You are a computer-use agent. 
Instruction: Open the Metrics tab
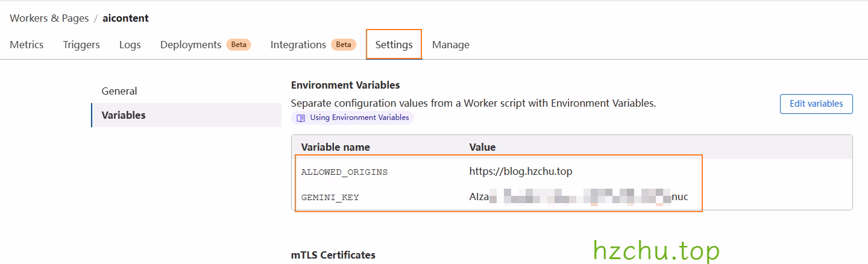(x=27, y=45)
